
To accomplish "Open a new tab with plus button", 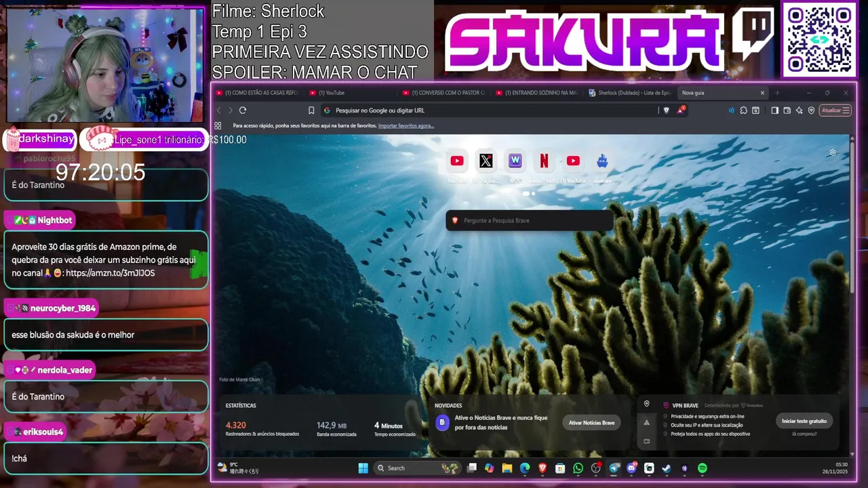I will tap(777, 93).
